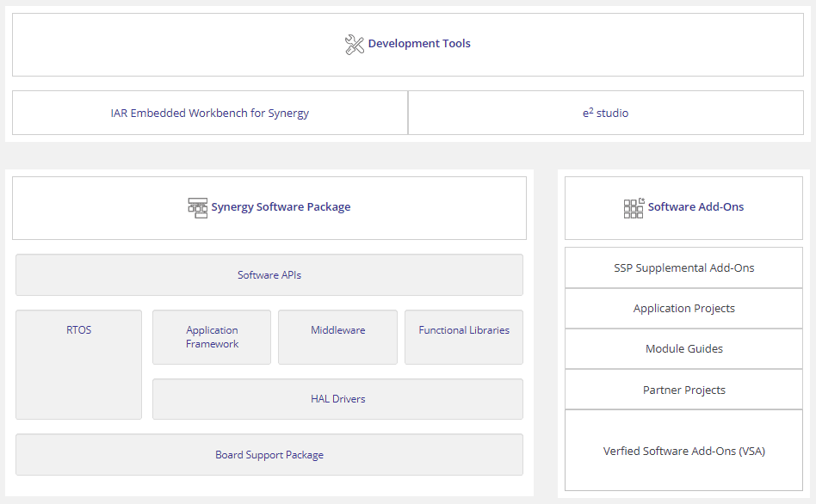Open the e² studio tile
The width and height of the screenshot is (816, 504).
pos(606,113)
